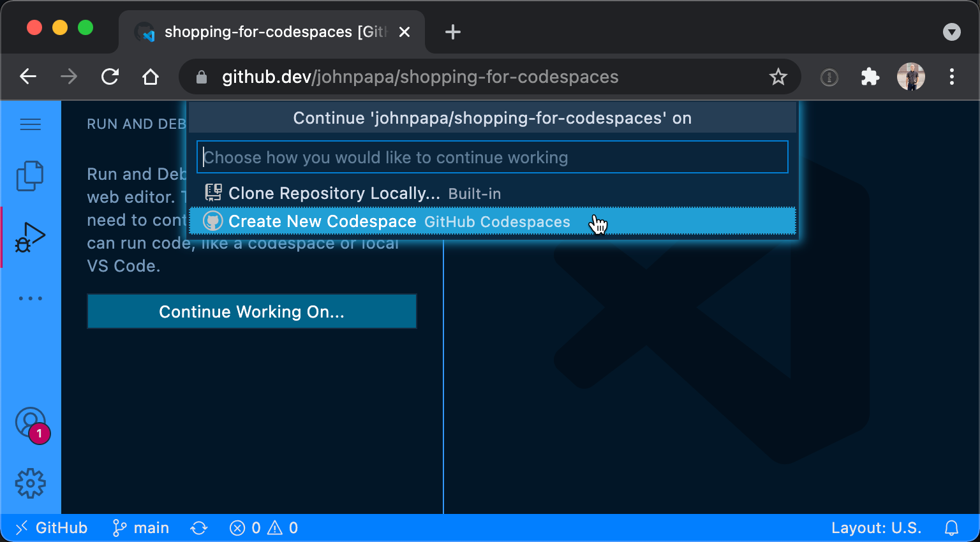Viewport: 980px width, 542px height.
Task: Open the Chrome profile avatar
Action: click(910, 77)
